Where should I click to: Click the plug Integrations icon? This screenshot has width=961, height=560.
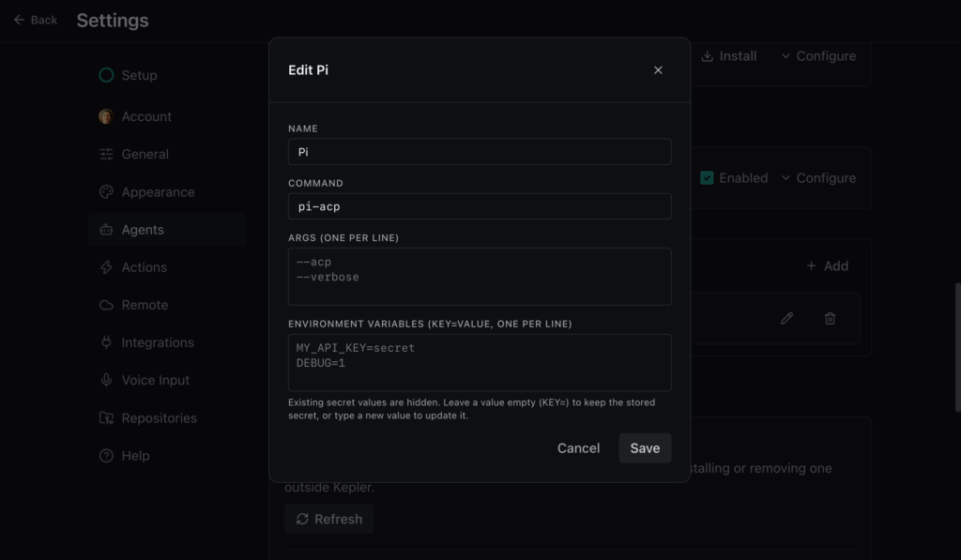106,342
